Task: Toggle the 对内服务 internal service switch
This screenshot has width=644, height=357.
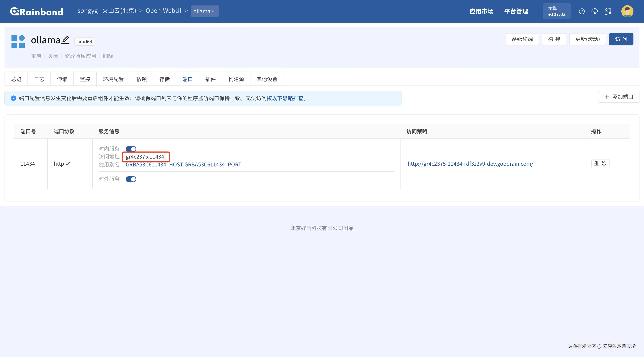Action: coord(131,149)
